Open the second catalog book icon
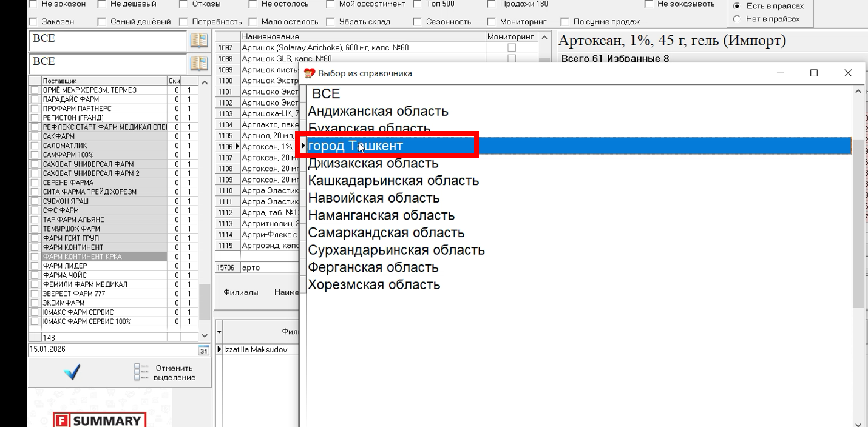 [x=198, y=64]
